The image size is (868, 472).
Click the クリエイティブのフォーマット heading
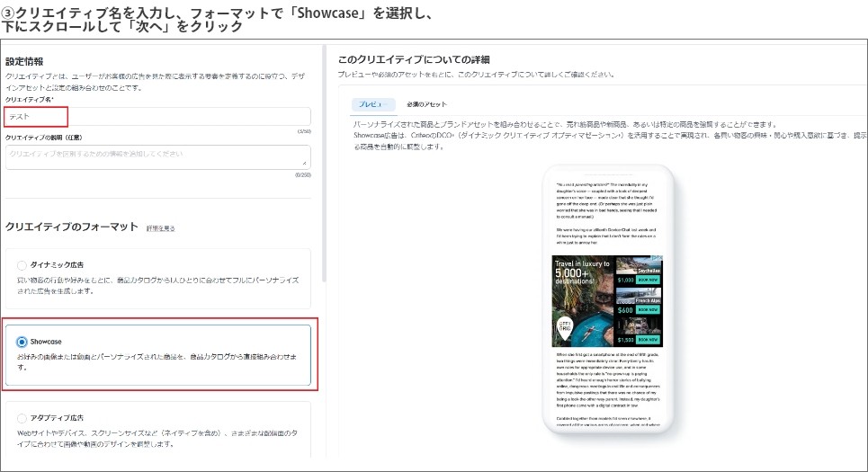(71, 227)
